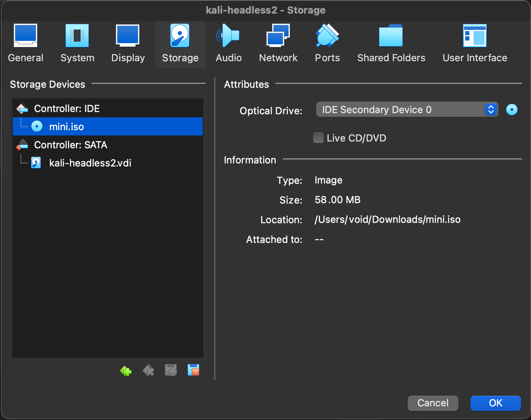Open the Network settings tab
The height and width of the screenshot is (420, 531).
[x=278, y=44]
